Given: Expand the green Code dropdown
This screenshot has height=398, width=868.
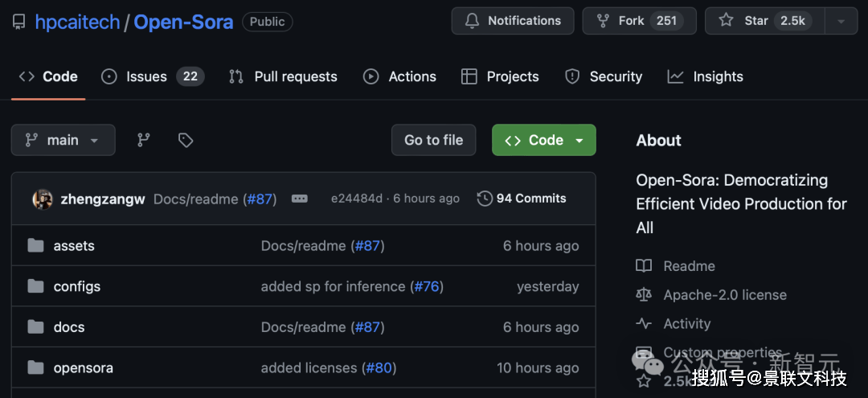Looking at the screenshot, I should tap(544, 140).
